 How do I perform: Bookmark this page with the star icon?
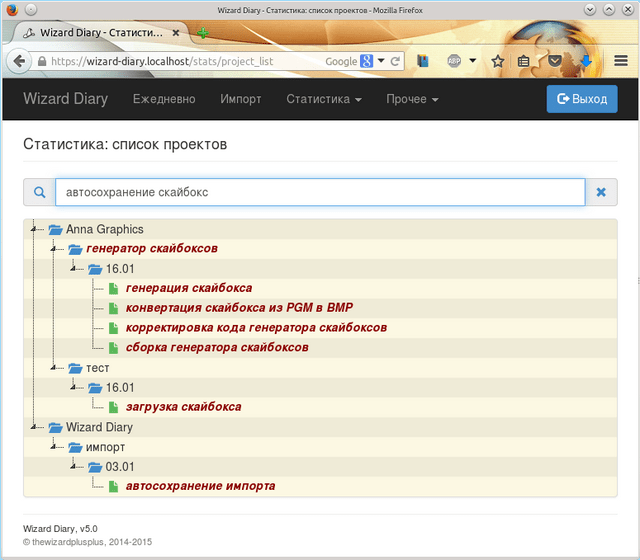pos(498,62)
